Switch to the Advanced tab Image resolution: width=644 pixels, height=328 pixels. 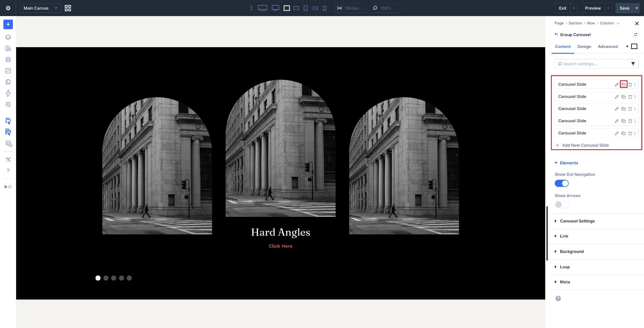pyautogui.click(x=608, y=46)
